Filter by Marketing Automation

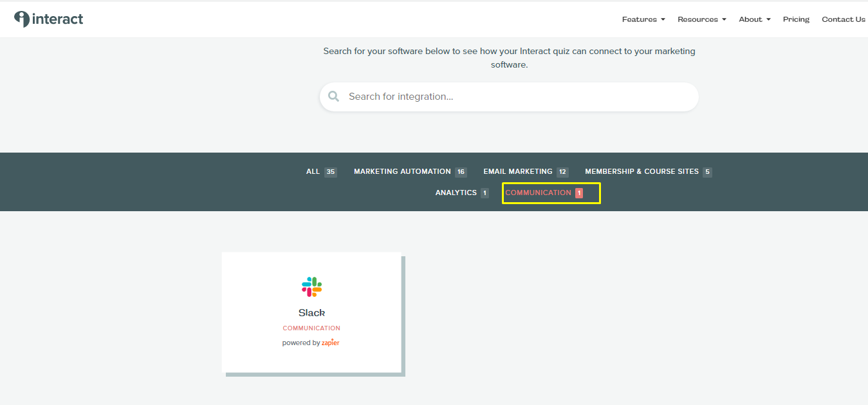410,172
